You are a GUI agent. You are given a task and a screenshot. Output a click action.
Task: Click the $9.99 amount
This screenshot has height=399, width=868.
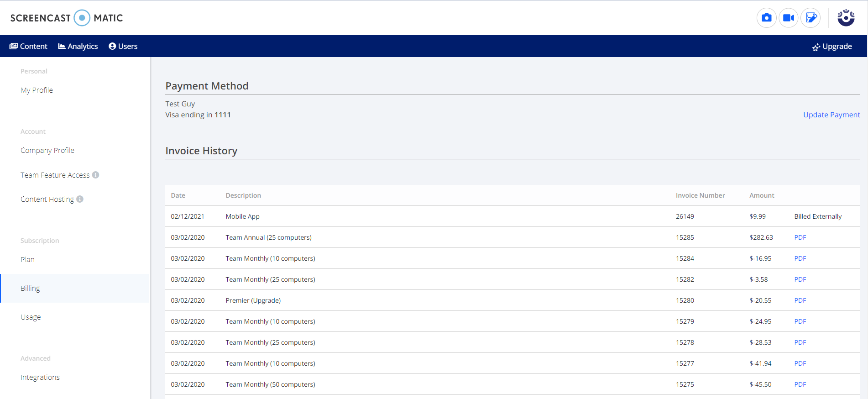(758, 216)
